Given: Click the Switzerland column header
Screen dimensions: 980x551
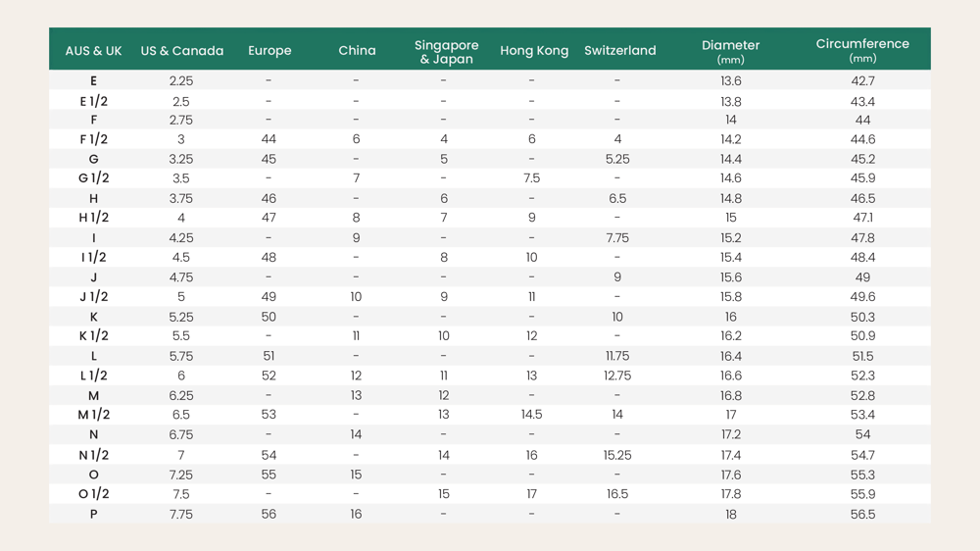Looking at the screenshot, I should pos(619,51).
